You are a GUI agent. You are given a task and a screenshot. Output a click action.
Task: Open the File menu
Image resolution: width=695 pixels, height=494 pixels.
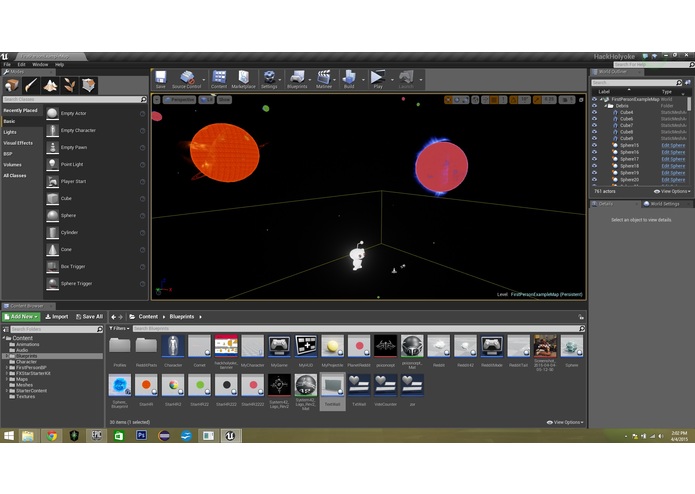[7, 65]
